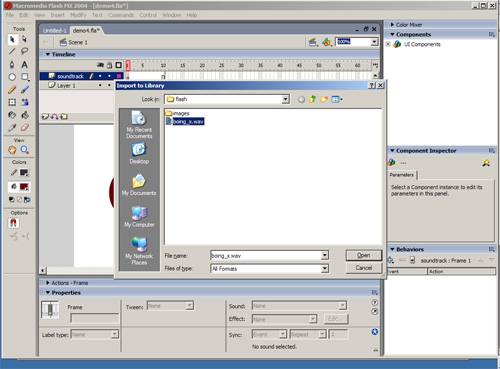Screen dimensions: 500x369
Task: Click the Edit Scene clapboard icon
Action: [313, 42]
